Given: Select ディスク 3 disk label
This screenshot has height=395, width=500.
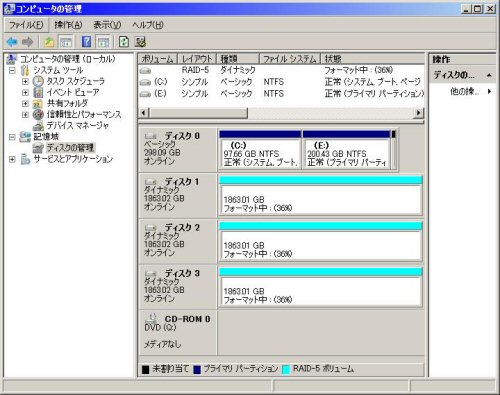Looking at the screenshot, I should coord(178,287).
